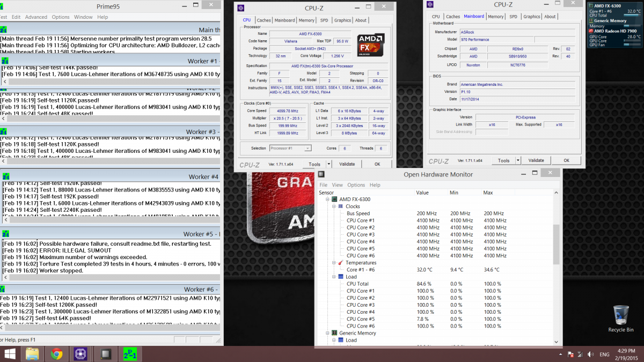Image resolution: width=644 pixels, height=362 pixels.
Task: Open Options menu in Prime95
Action: point(61,17)
